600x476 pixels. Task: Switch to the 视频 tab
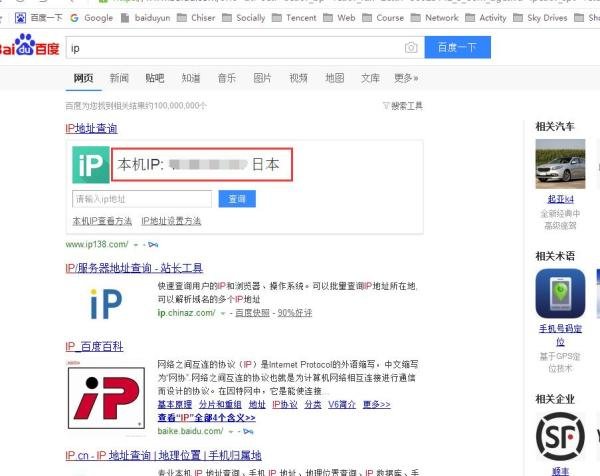[298, 78]
